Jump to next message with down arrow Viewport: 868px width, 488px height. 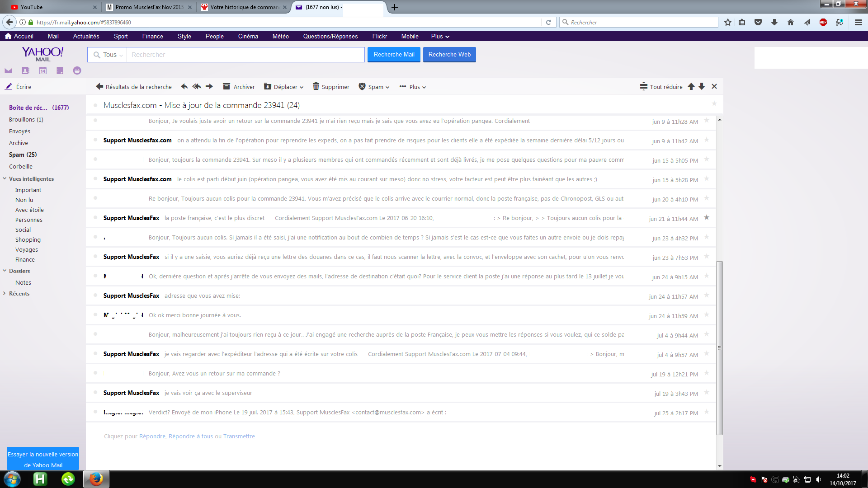click(x=702, y=87)
